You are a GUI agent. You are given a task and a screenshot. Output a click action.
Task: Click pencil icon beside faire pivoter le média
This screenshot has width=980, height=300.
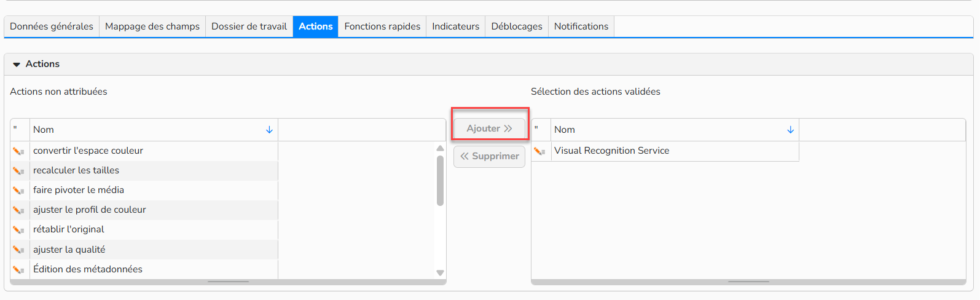point(18,191)
